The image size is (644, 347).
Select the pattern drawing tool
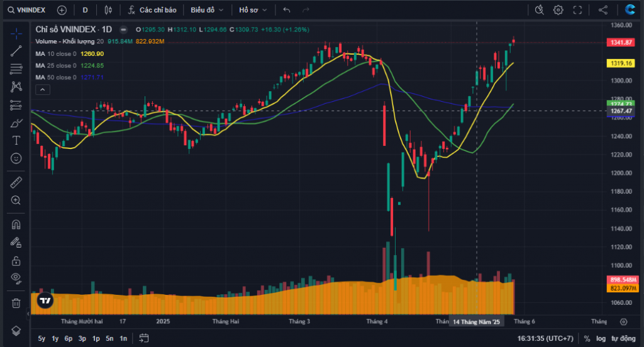[16, 87]
